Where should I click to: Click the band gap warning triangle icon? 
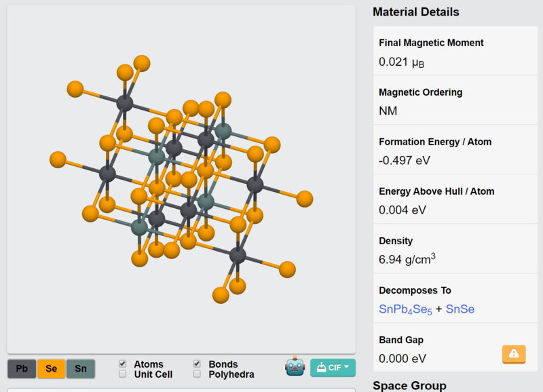pyautogui.click(x=514, y=353)
